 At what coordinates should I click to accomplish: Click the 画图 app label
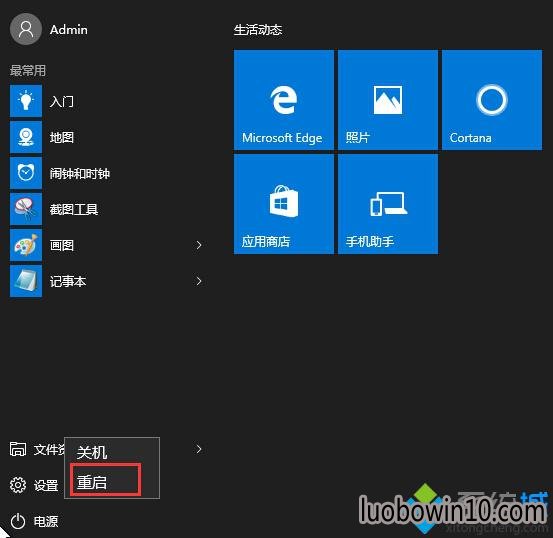62,245
